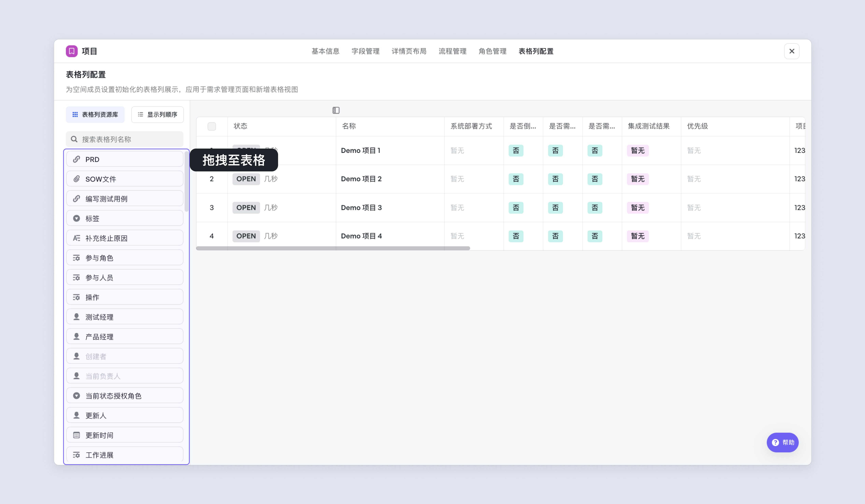Click the link icon beside PRD

tap(77, 159)
